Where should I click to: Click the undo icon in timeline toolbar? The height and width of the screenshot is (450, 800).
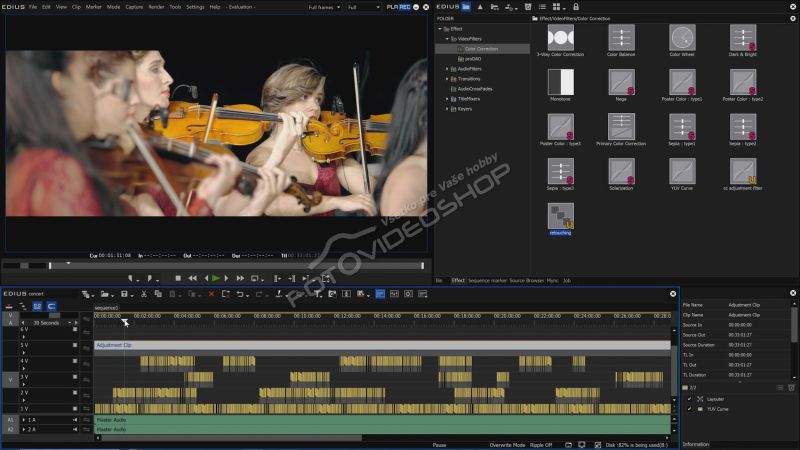point(239,294)
